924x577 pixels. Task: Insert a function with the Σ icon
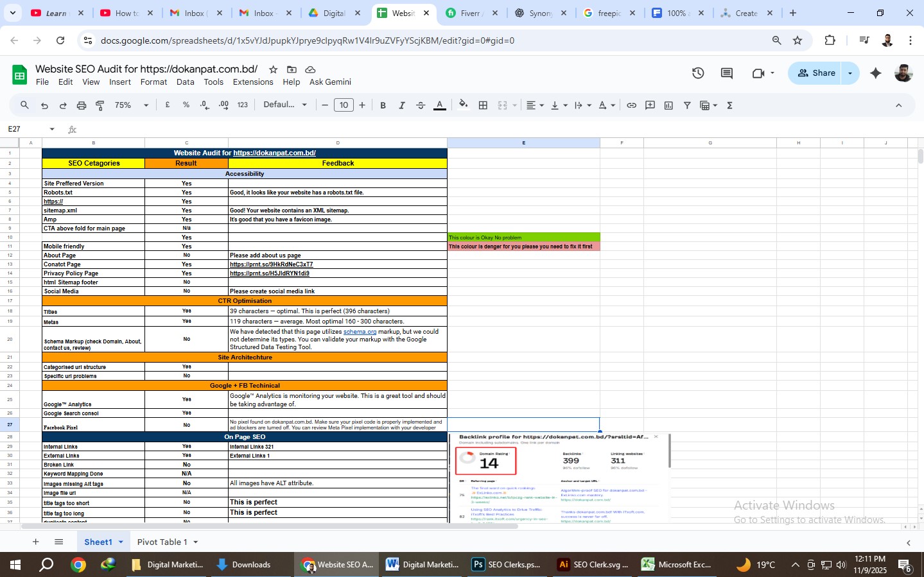pyautogui.click(x=729, y=105)
